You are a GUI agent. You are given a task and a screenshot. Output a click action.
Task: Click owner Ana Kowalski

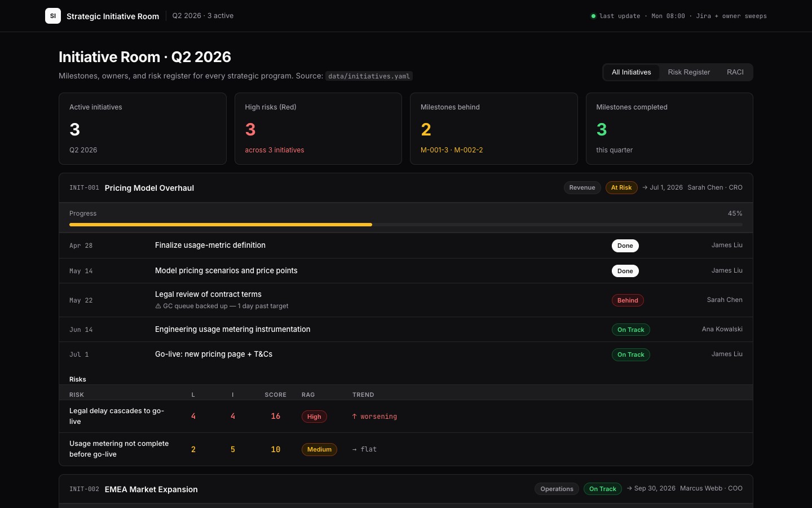(x=722, y=329)
